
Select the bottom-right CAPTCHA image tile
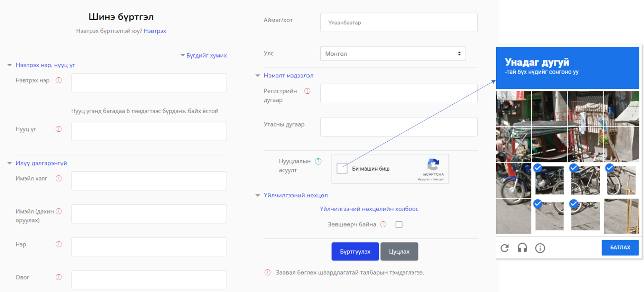click(621, 216)
